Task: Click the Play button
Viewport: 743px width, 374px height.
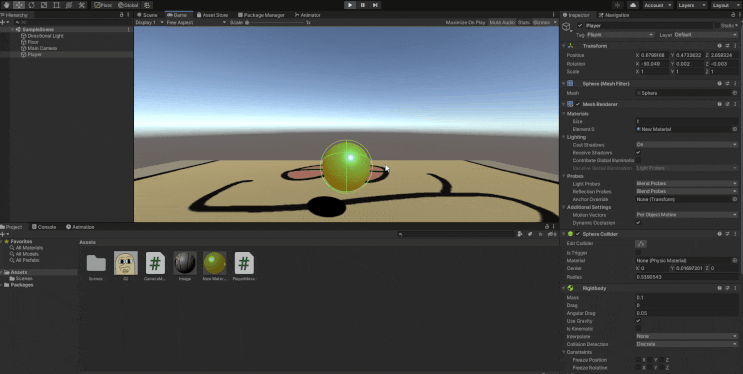Action: 350,5
